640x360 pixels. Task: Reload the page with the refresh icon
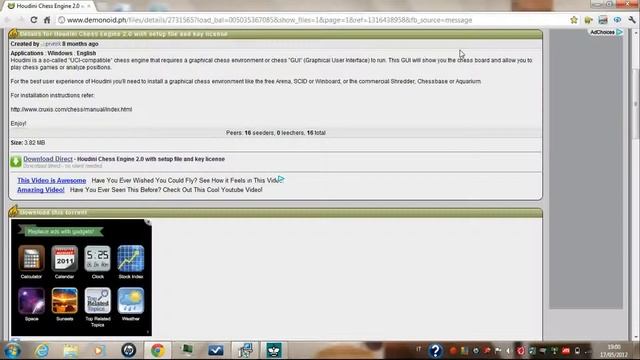tap(34, 20)
